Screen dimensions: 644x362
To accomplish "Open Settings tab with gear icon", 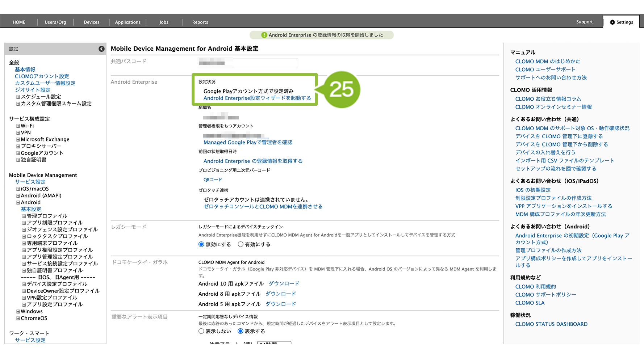I will click(621, 22).
